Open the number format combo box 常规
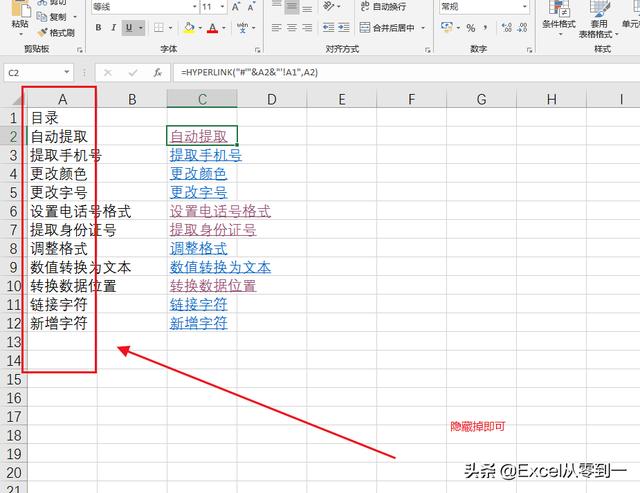This screenshot has height=493, width=640. [484, 7]
